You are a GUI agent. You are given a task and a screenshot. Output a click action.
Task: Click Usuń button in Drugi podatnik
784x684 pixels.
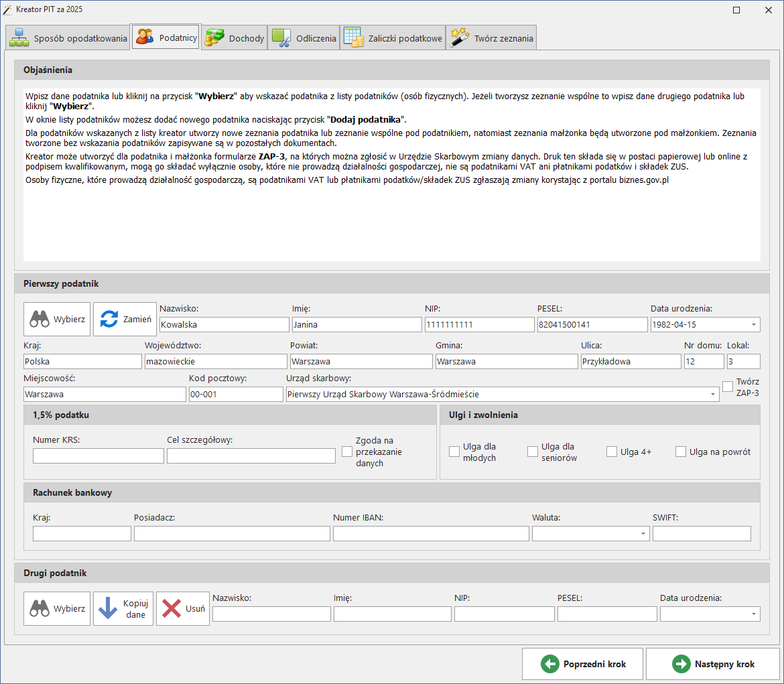tap(183, 608)
